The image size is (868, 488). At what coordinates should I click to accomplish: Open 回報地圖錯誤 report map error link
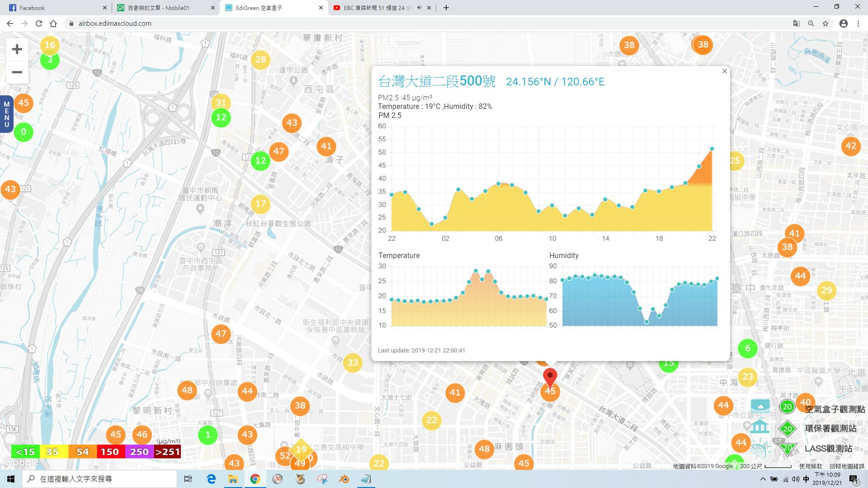[x=847, y=466]
